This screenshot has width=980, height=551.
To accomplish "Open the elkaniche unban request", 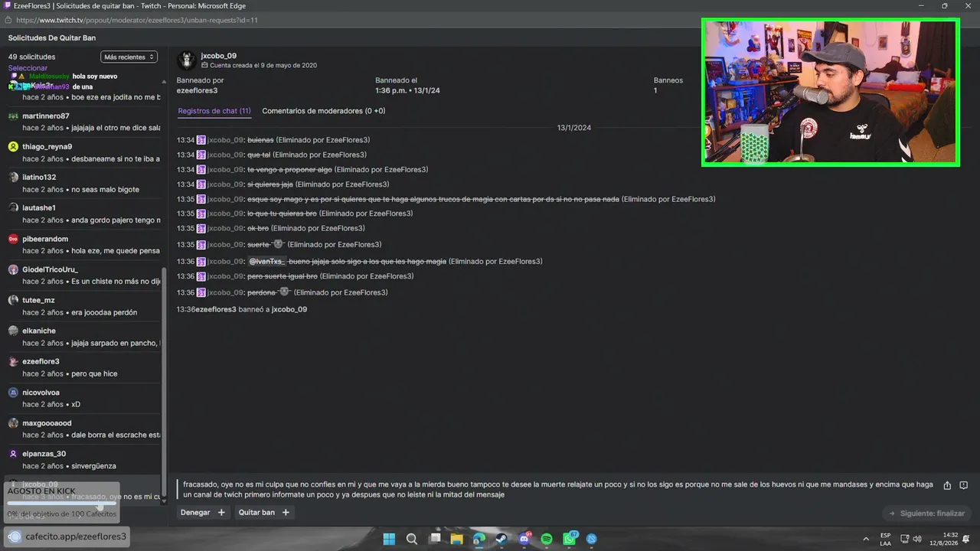I will tap(84, 337).
